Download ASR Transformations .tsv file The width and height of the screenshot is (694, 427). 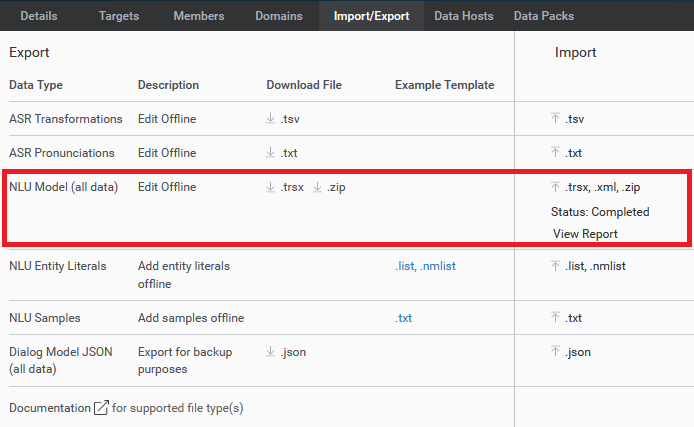coord(284,119)
